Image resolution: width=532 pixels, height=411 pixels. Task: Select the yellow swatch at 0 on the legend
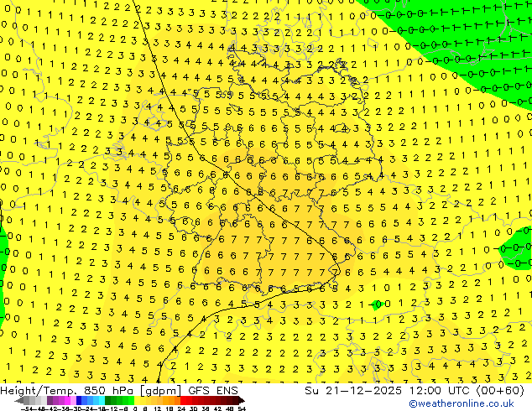click(137, 401)
